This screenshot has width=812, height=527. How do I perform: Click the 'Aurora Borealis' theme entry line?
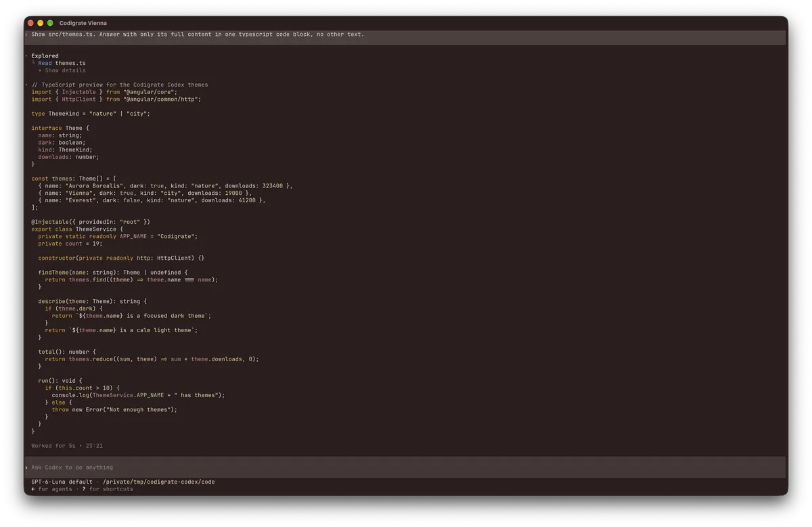pyautogui.click(x=166, y=186)
